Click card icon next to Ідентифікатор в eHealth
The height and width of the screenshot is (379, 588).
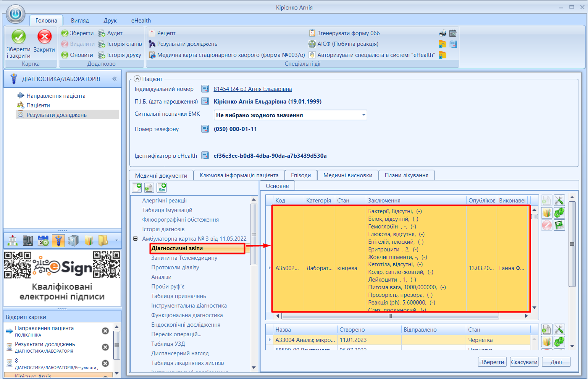pos(205,155)
